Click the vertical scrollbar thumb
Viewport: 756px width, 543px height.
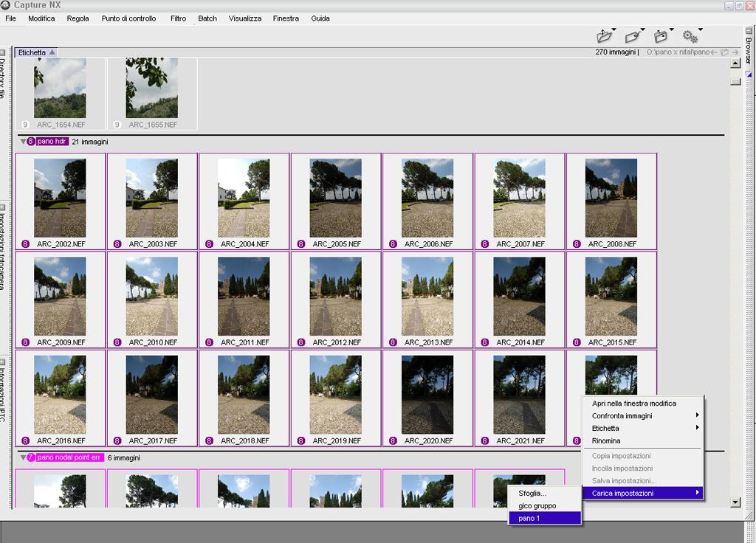point(735,81)
